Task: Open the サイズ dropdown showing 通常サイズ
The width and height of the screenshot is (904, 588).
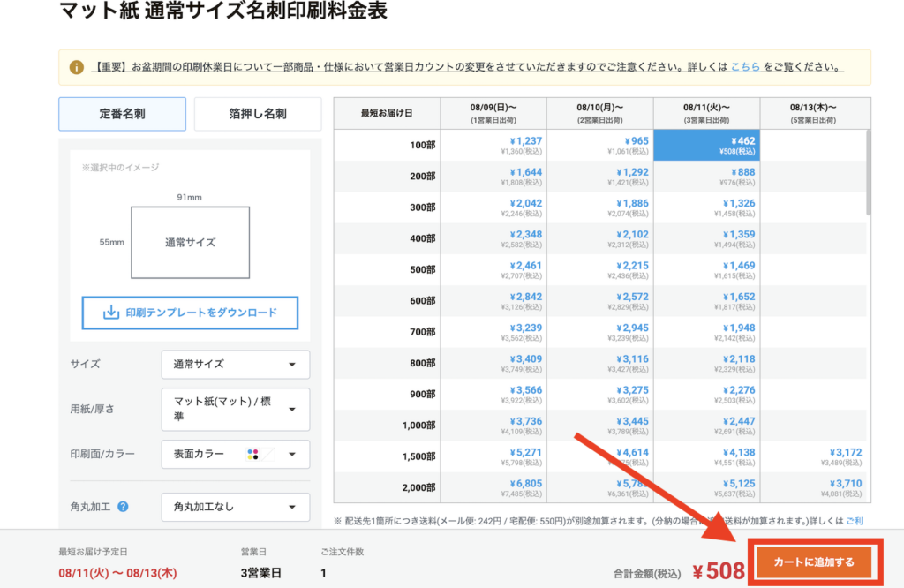Action: [235, 365]
